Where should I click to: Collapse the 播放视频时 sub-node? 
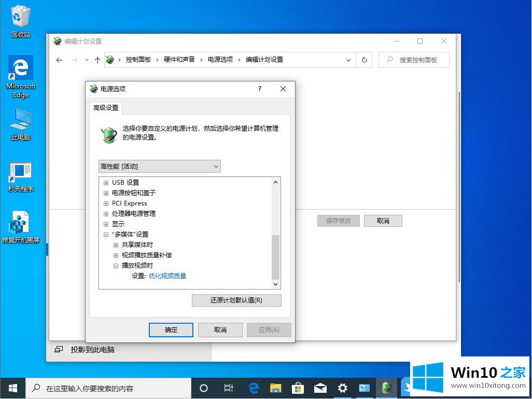(116, 266)
